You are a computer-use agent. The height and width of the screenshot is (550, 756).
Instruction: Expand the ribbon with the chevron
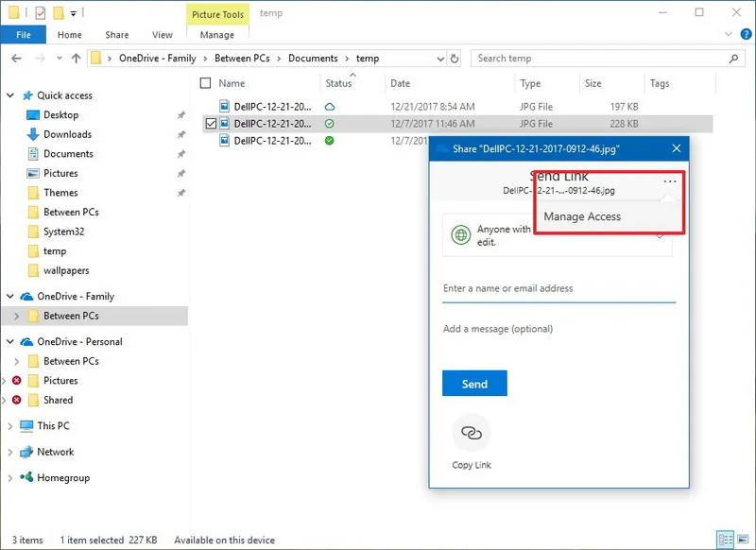728,34
